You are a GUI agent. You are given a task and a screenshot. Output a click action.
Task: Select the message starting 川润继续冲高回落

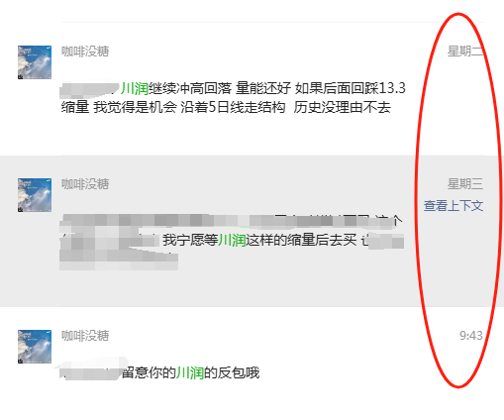233,98
